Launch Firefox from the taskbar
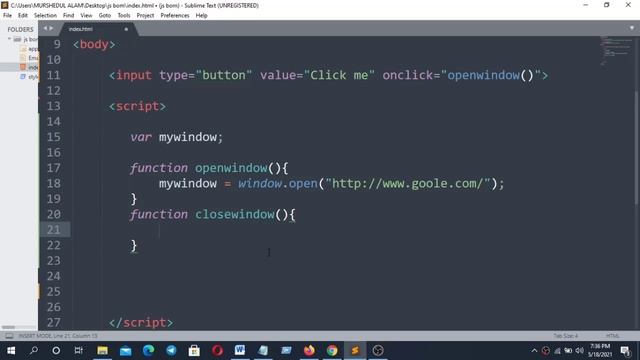Screen dimensions: 640x360 (309, 351)
